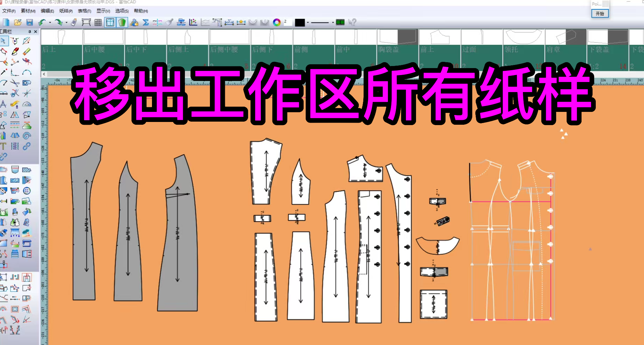Image resolution: width=644 pixels, height=345 pixels.
Task: Close the 工具栏 panel
Action: (x=35, y=32)
